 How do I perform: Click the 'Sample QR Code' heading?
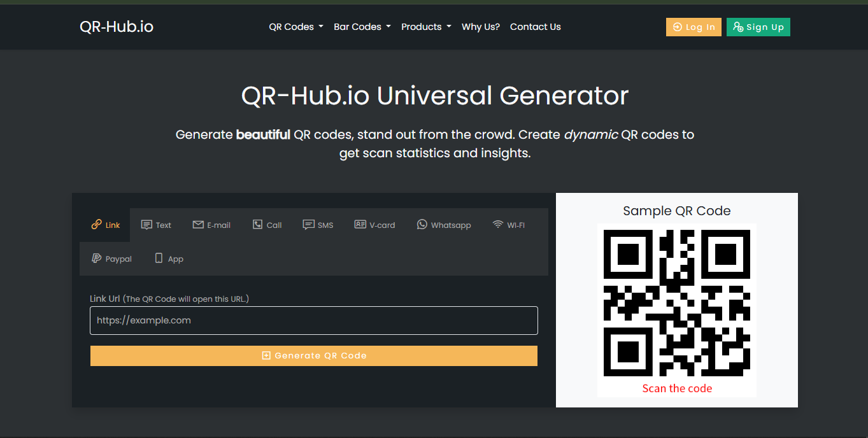[677, 211]
